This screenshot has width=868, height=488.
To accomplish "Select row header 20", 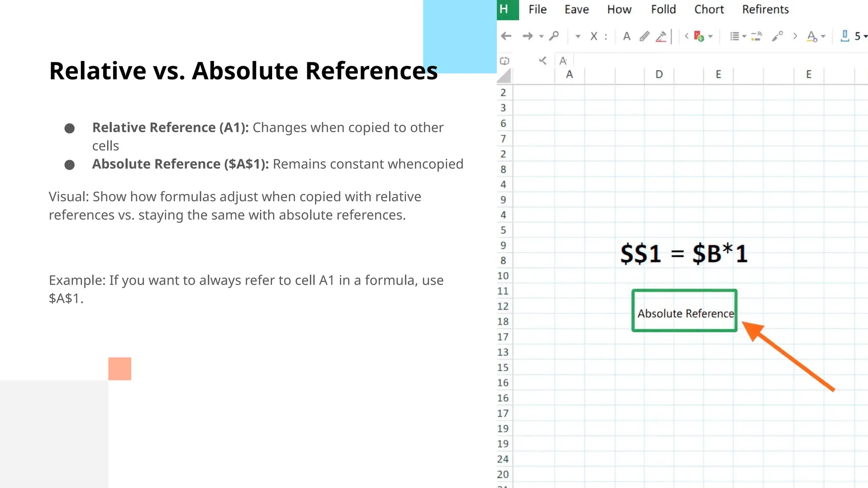I will click(x=504, y=474).
